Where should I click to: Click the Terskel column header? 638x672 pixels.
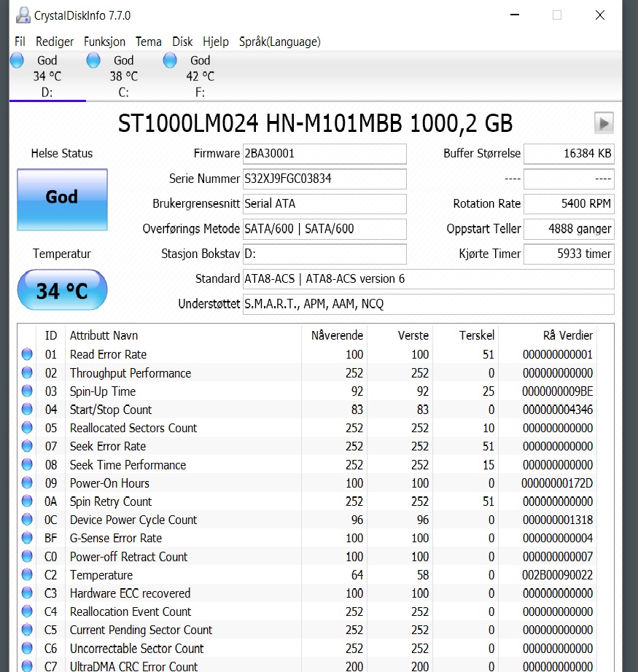pos(466,335)
